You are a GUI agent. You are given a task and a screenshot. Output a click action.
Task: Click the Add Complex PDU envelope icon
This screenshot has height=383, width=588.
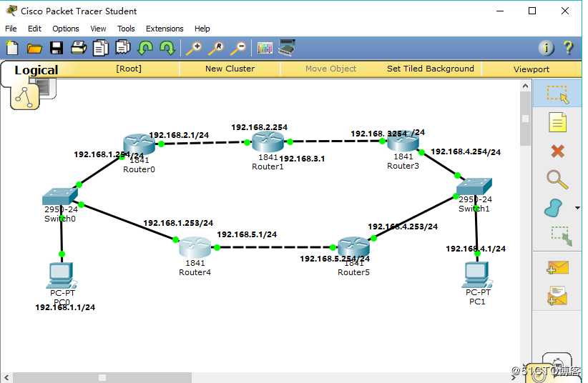pyautogui.click(x=557, y=296)
